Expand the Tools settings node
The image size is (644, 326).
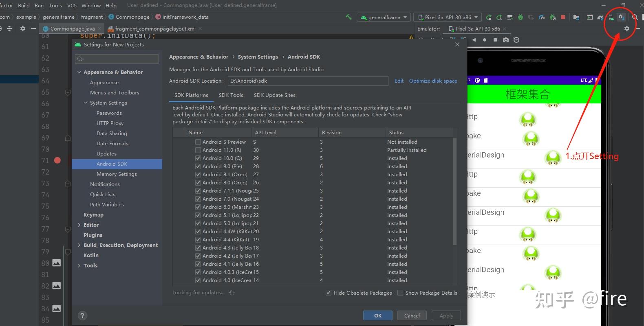pos(79,265)
